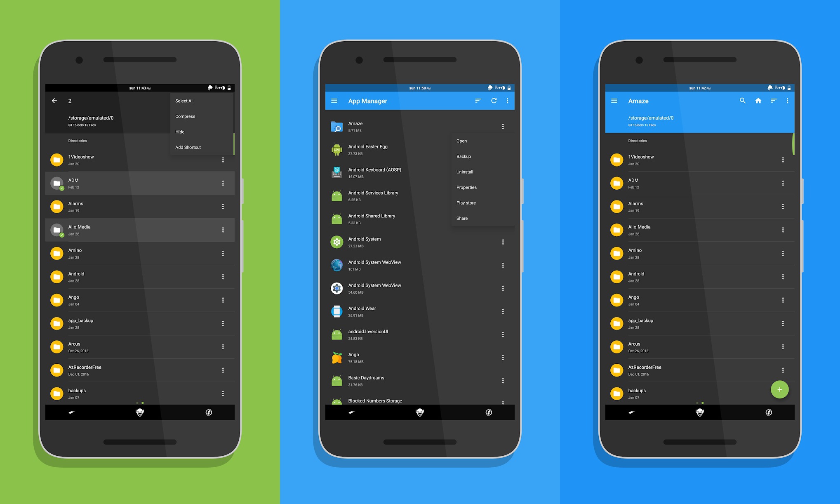This screenshot has height=504, width=840.
Task: Select Add Shortcut from the folder menu
Action: point(188,147)
